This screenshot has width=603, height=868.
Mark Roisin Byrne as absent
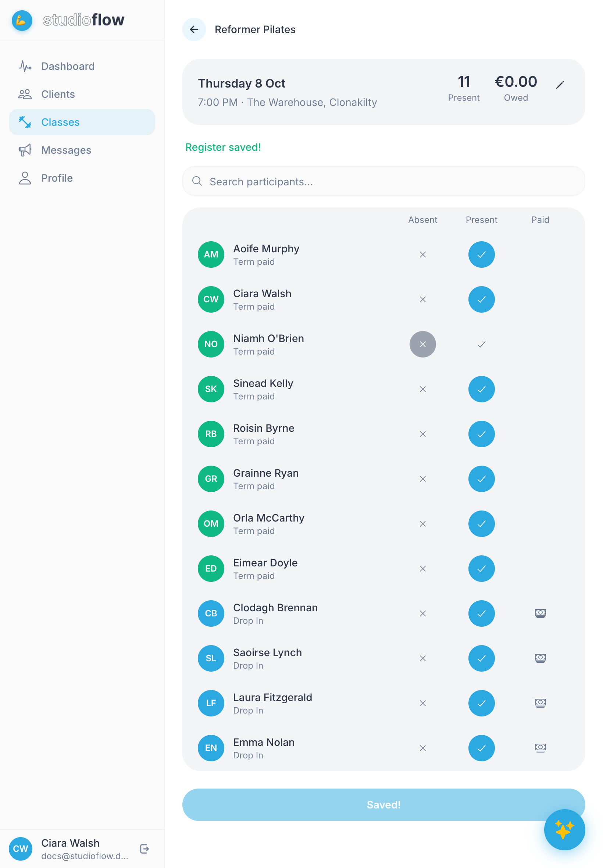point(423,434)
